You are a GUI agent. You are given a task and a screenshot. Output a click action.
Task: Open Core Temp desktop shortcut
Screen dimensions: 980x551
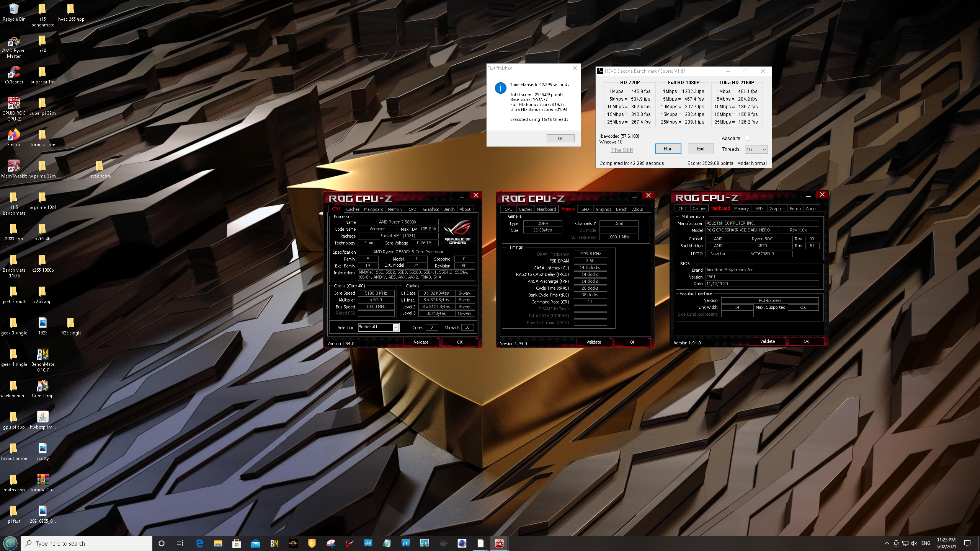(42, 389)
